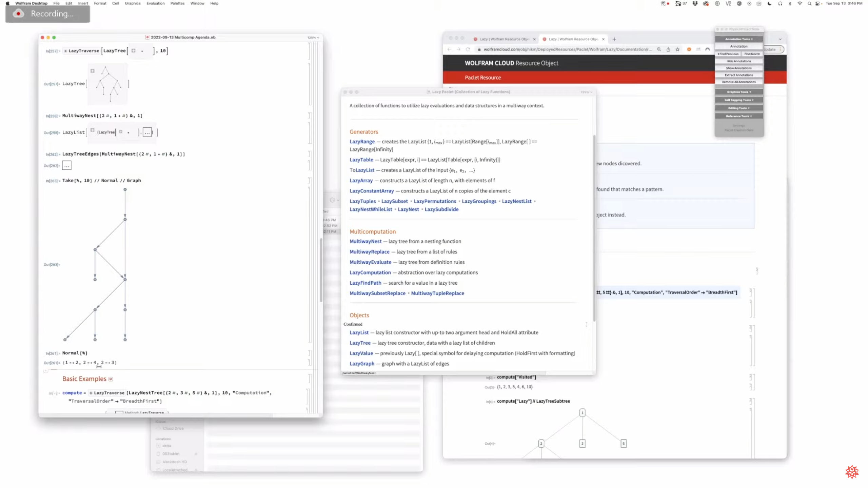Click the Annotation button in palette
The height and width of the screenshot is (488, 868).
[739, 46]
